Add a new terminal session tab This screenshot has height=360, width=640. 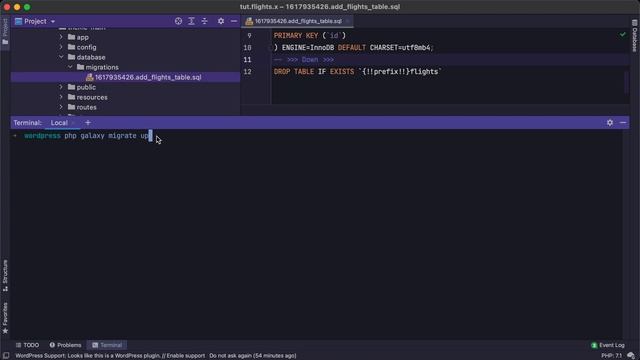pos(88,122)
